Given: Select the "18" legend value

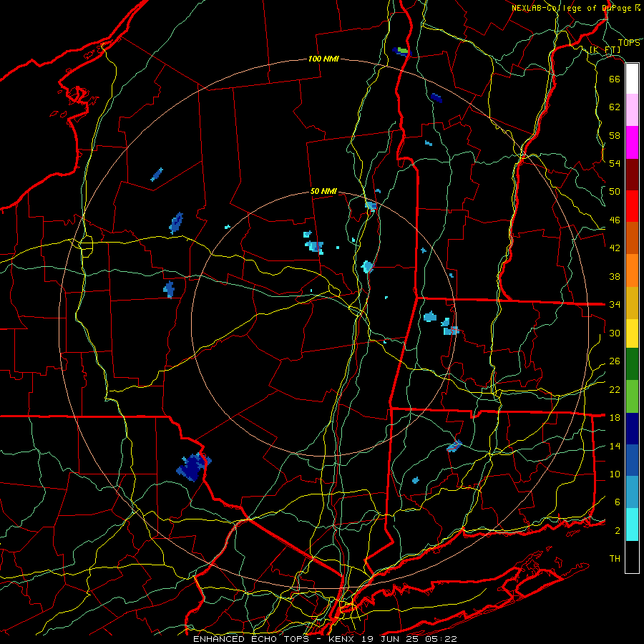Looking at the screenshot, I should coord(615,418).
